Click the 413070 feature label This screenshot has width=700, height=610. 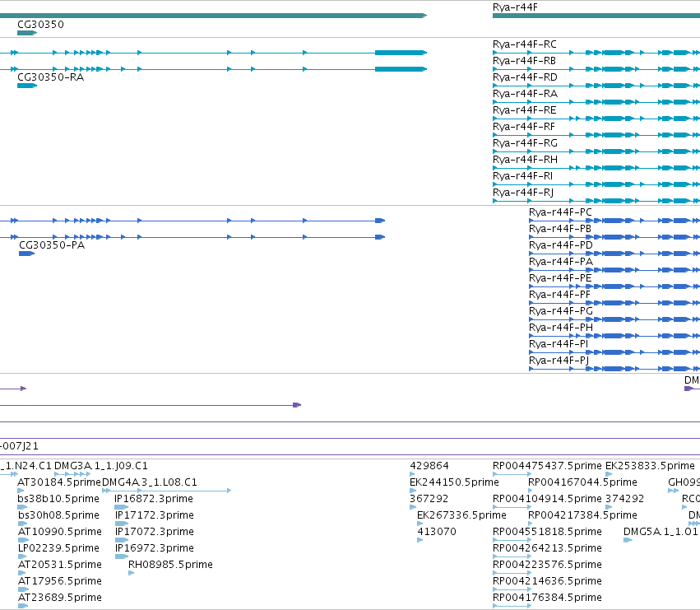click(x=437, y=532)
